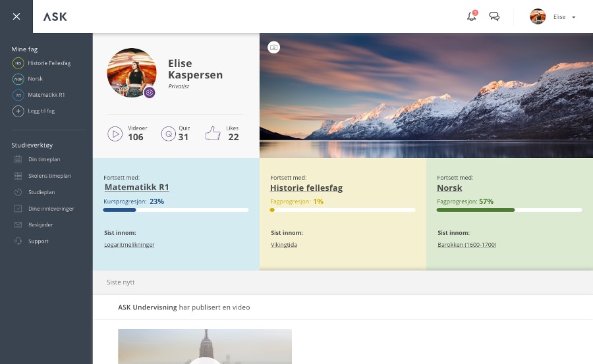
Task: Click the R1 subject circle icon
Action: pyautogui.click(x=18, y=95)
